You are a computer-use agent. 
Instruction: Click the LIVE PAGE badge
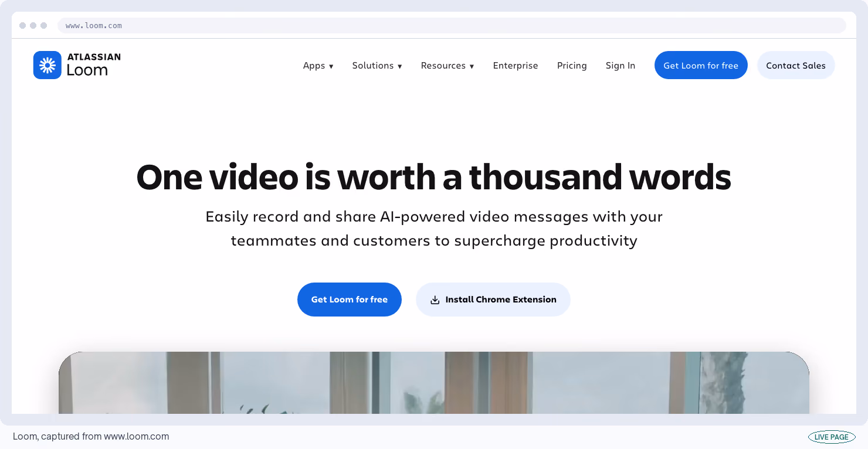pyautogui.click(x=832, y=437)
